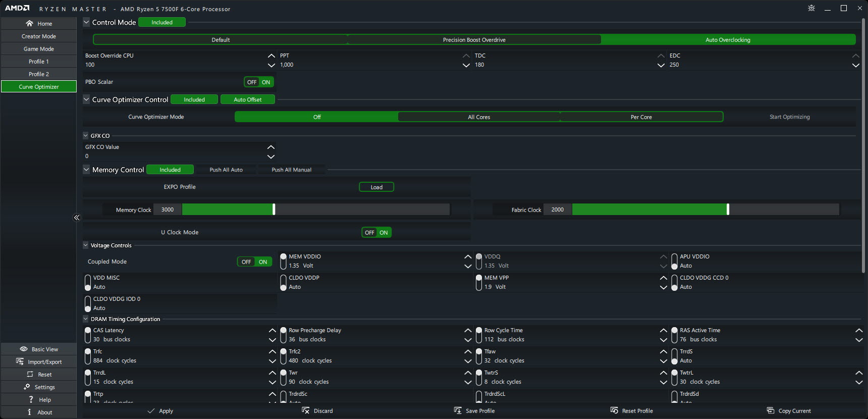Screen dimensions: 868x419
Task: Click the Fabric Clock slider handle
Action: coord(728,210)
